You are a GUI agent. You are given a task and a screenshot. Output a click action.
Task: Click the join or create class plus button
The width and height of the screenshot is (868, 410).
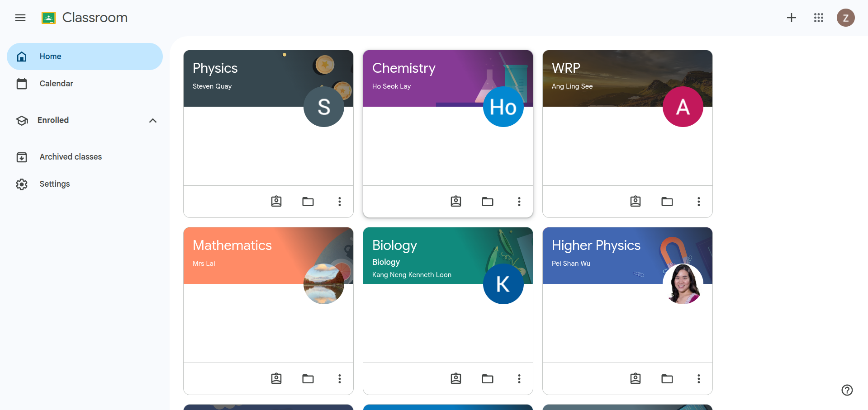[791, 18]
